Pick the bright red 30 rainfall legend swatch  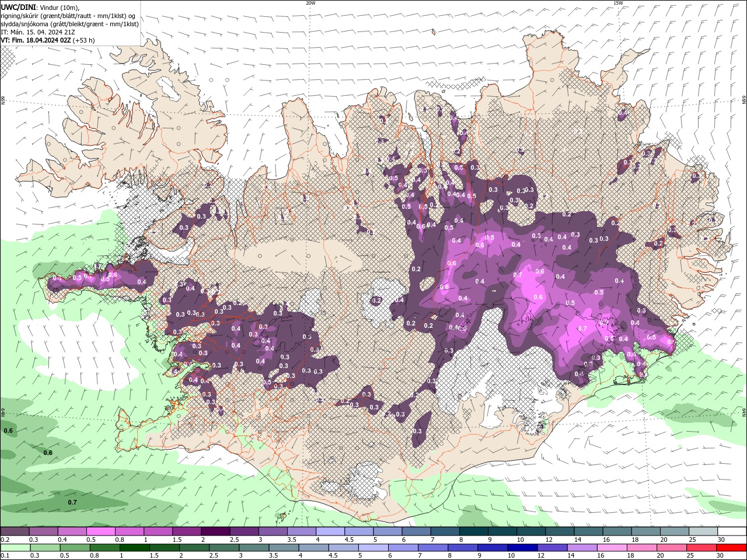[x=731, y=548]
